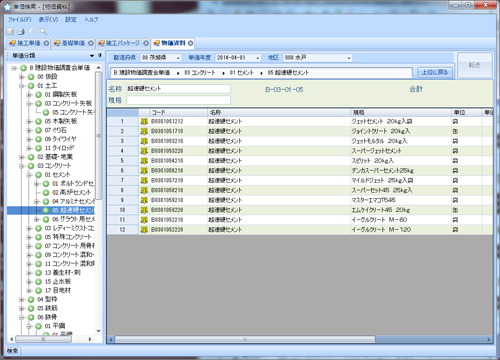The image size is (500, 360).
Task: Expand the 00 仮設 tree node
Action: (x=22, y=77)
